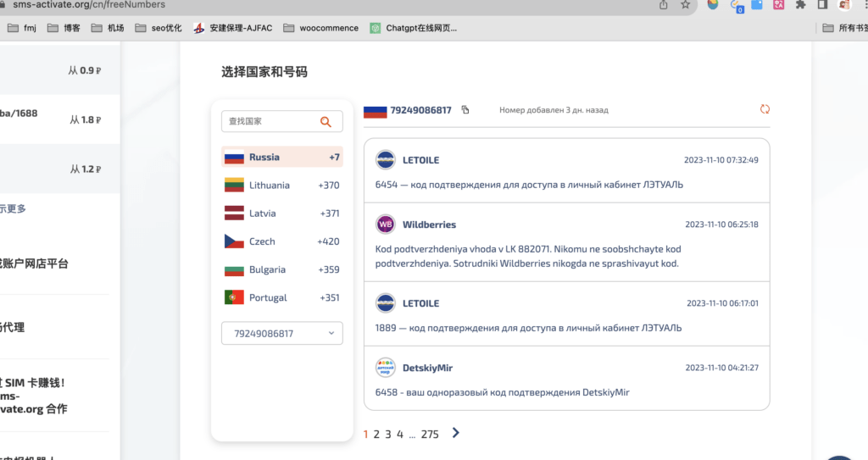The height and width of the screenshot is (460, 868).
Task: Click the next page arrow
Action: (x=455, y=433)
